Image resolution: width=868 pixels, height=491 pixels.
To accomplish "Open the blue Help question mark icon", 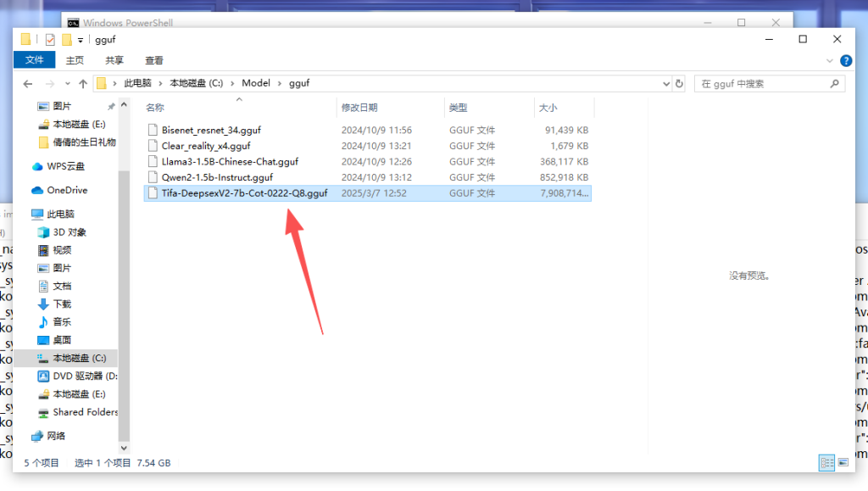I will (845, 61).
